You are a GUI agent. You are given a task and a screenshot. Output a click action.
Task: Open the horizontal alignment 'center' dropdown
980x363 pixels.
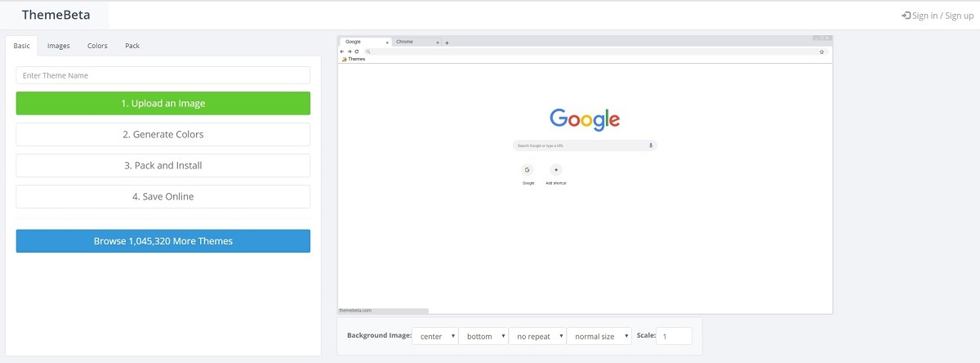(435, 336)
